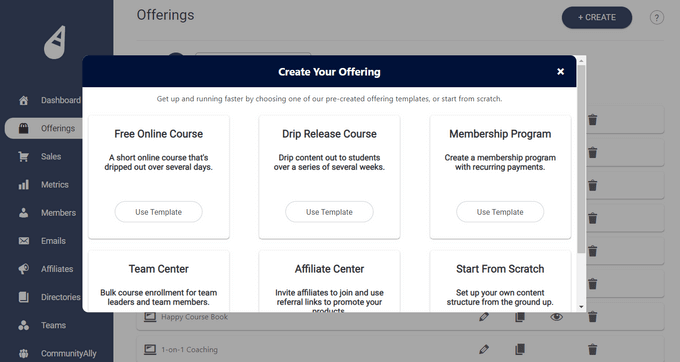The height and width of the screenshot is (362, 680).
Task: Use Template for Drip Release Course
Action: pyautogui.click(x=329, y=212)
